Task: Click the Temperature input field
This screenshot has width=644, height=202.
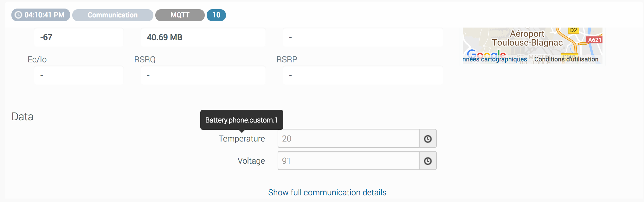Action: click(348, 139)
